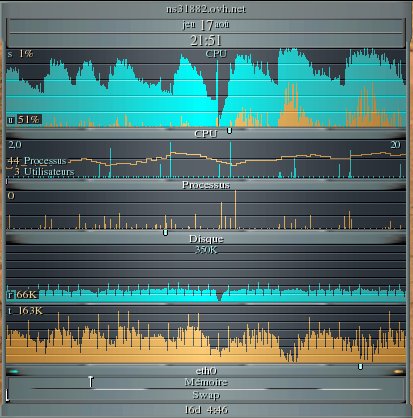Click the uptime '16d 4:46' display
413x418 pixels.
(206, 410)
